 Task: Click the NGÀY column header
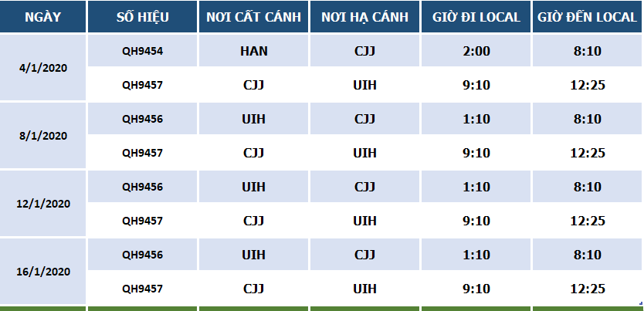point(42,17)
